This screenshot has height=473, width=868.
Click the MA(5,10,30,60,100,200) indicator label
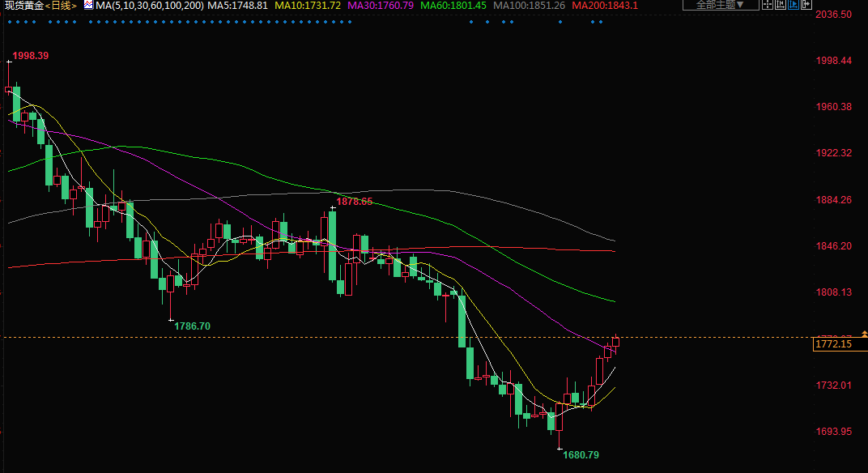tap(146, 6)
